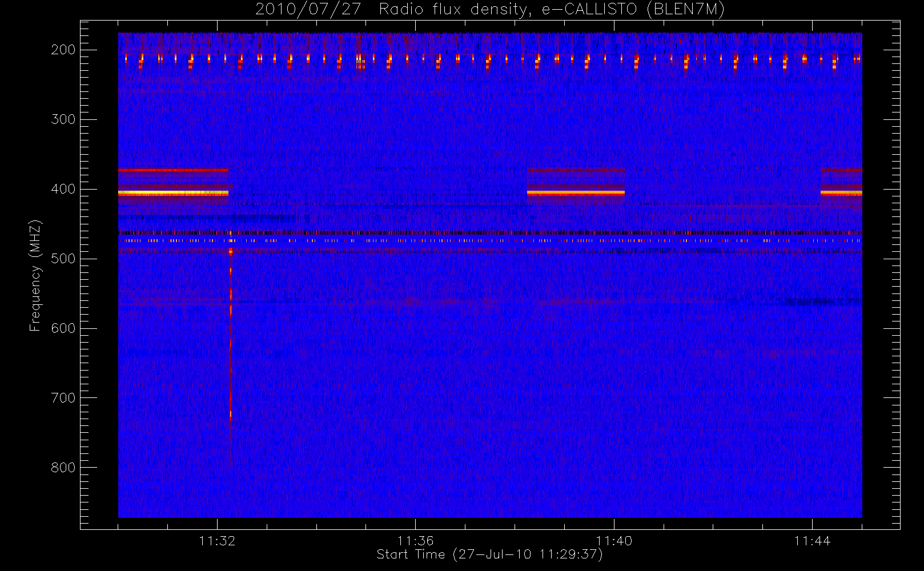Click the "Frequency (MHZ)" axis label
Image resolution: width=924 pixels, height=571 pixels.
pos(35,275)
